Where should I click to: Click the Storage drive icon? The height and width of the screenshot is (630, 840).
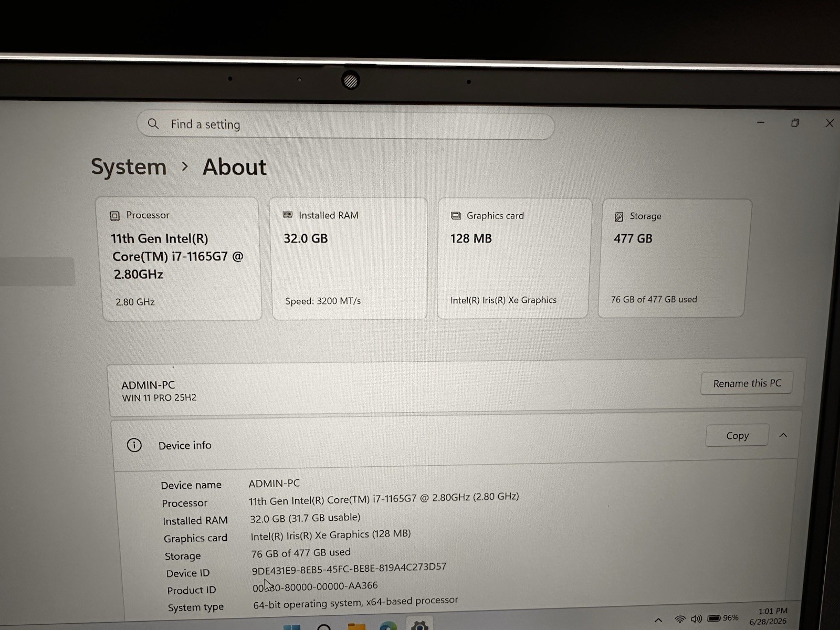click(x=619, y=216)
